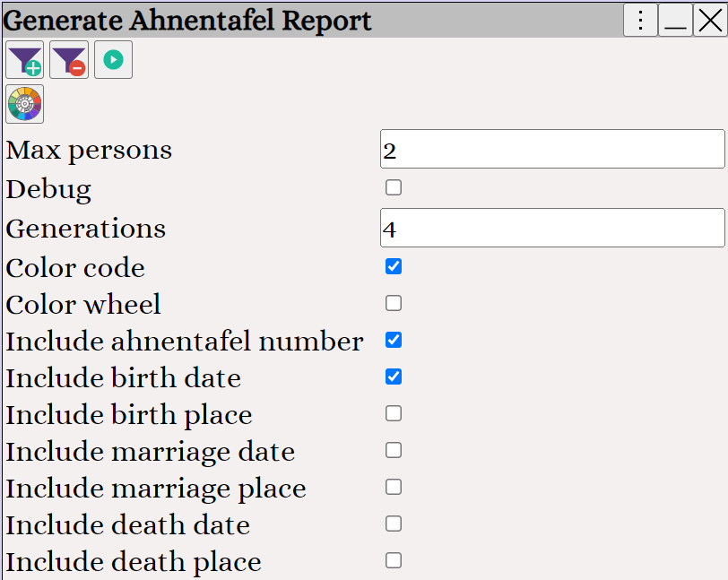This screenshot has height=580, width=728.
Task: Tick Include death place checkbox
Action: tap(394, 560)
